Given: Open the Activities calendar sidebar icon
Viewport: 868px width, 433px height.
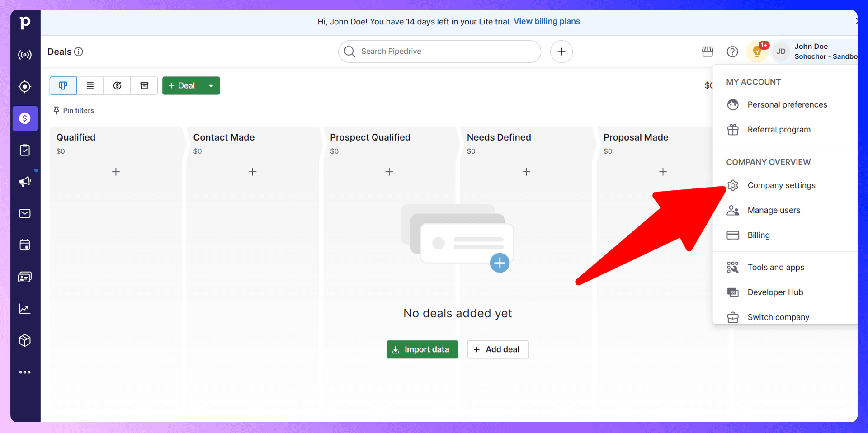Looking at the screenshot, I should (25, 245).
